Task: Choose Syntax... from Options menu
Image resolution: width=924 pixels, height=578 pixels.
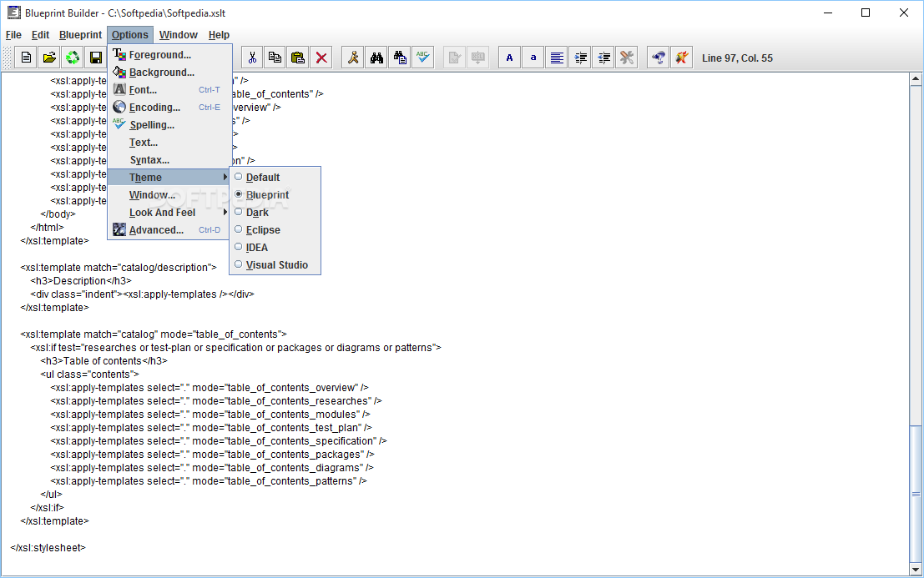Action: point(169,159)
